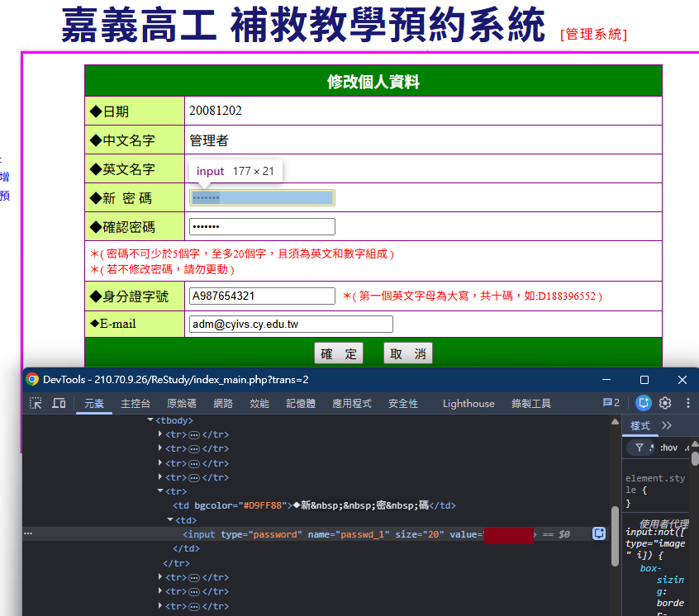Screen dimensions: 699x616
Task: Open DevTools settings gear
Action: pyautogui.click(x=665, y=403)
